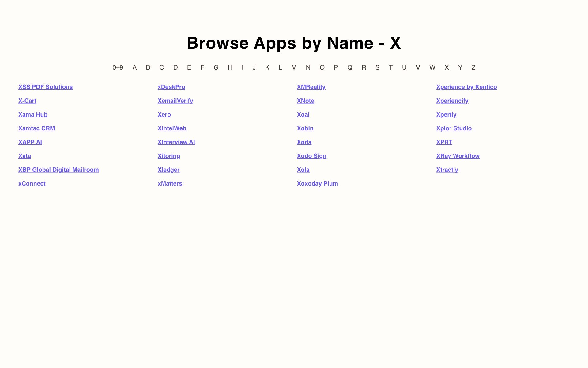
Task: Open the Xero app link
Action: [164, 114]
